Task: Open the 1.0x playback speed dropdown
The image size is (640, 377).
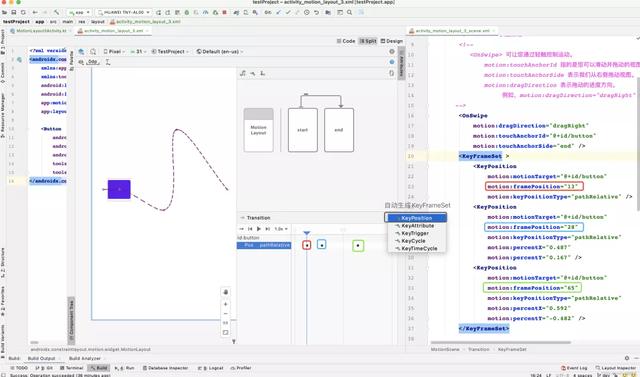Action: click(281, 229)
